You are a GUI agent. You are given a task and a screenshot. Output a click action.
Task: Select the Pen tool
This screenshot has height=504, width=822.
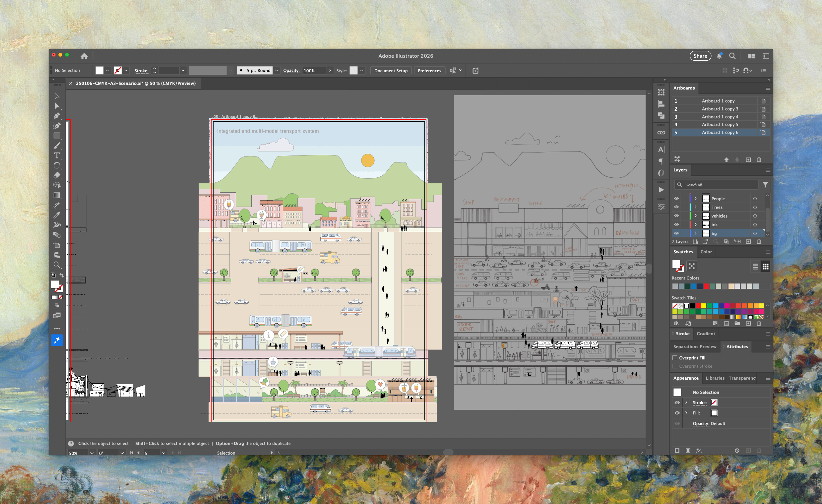pos(57,116)
